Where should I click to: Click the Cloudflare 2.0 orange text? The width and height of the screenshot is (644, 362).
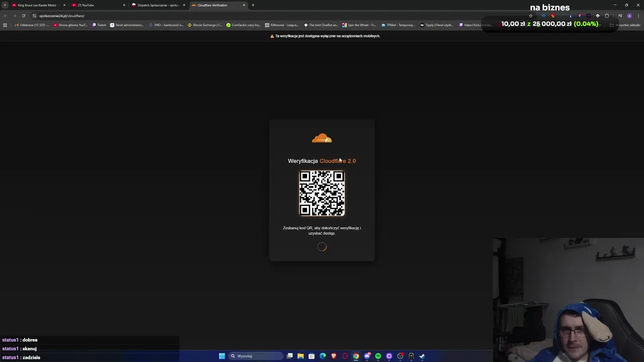[338, 161]
